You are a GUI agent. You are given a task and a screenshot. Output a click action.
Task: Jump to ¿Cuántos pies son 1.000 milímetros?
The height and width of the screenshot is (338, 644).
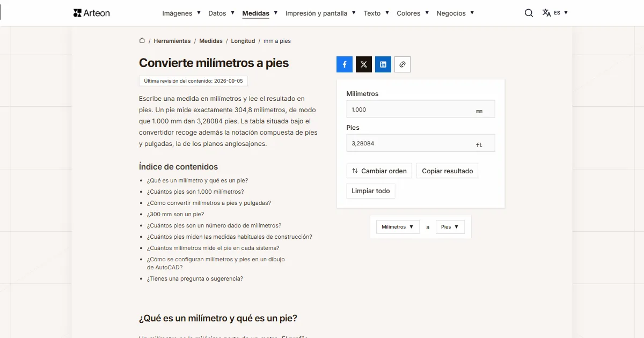(195, 192)
